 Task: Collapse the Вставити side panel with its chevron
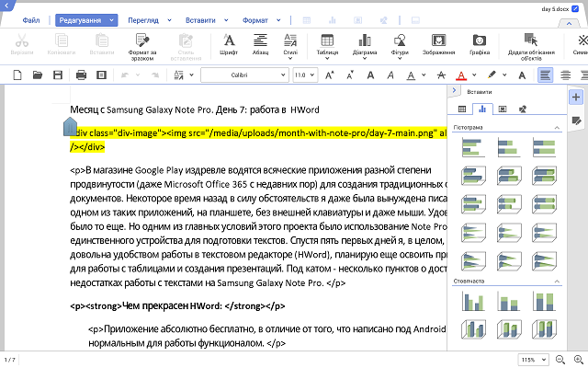coord(454,90)
